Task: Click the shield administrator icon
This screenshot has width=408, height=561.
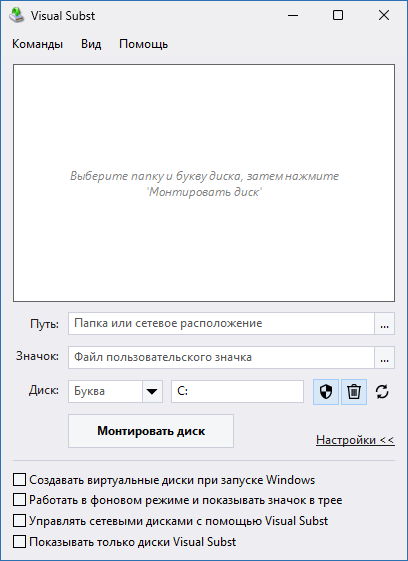Action: (x=326, y=392)
